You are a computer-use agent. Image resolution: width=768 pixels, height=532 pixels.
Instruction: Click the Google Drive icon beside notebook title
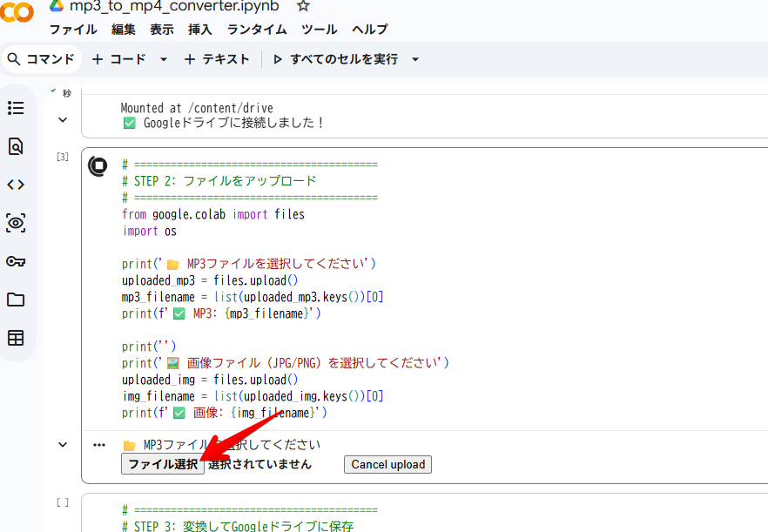[57, 5]
